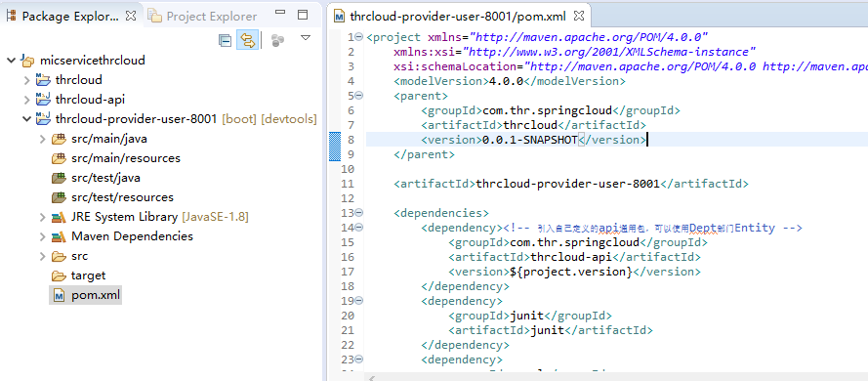Expand Maven Dependencies node

click(x=42, y=237)
